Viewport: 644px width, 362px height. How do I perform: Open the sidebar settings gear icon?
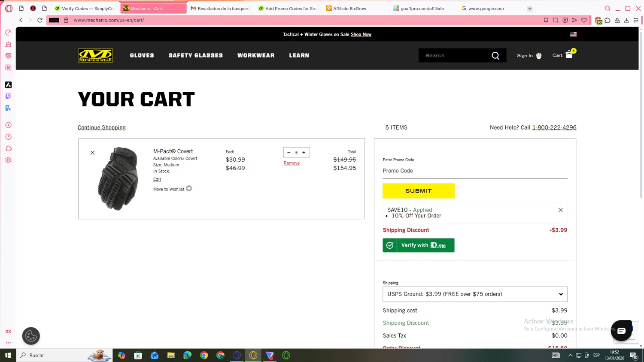point(8,160)
